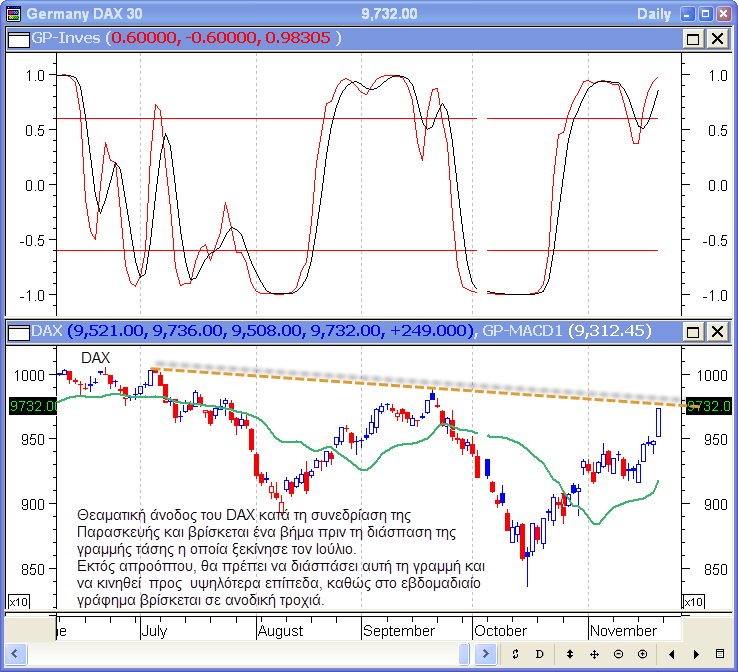Open Germany DAX 30 window system menu icon
Viewport: 738px width, 672px height.
point(12,13)
